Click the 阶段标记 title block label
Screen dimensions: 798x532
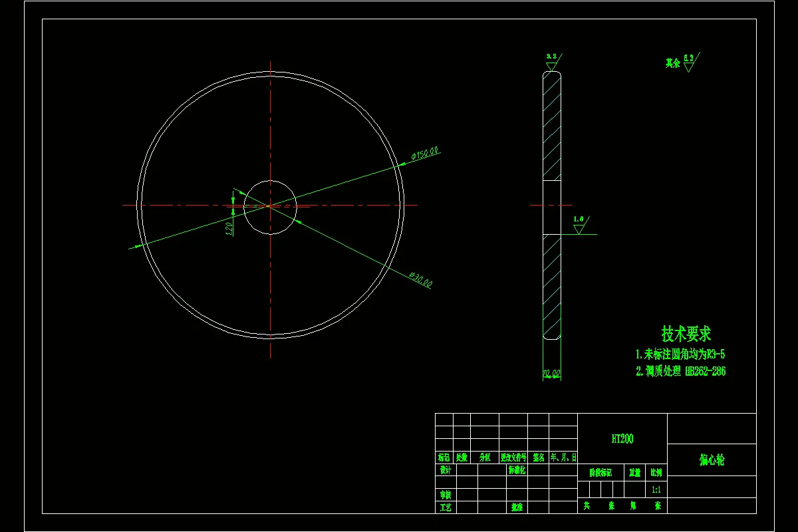600,473
